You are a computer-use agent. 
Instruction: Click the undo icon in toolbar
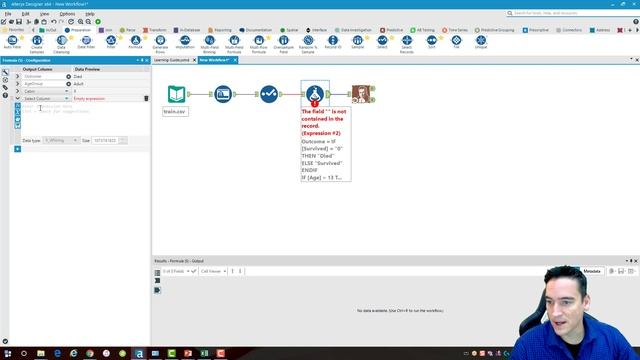click(53, 22)
